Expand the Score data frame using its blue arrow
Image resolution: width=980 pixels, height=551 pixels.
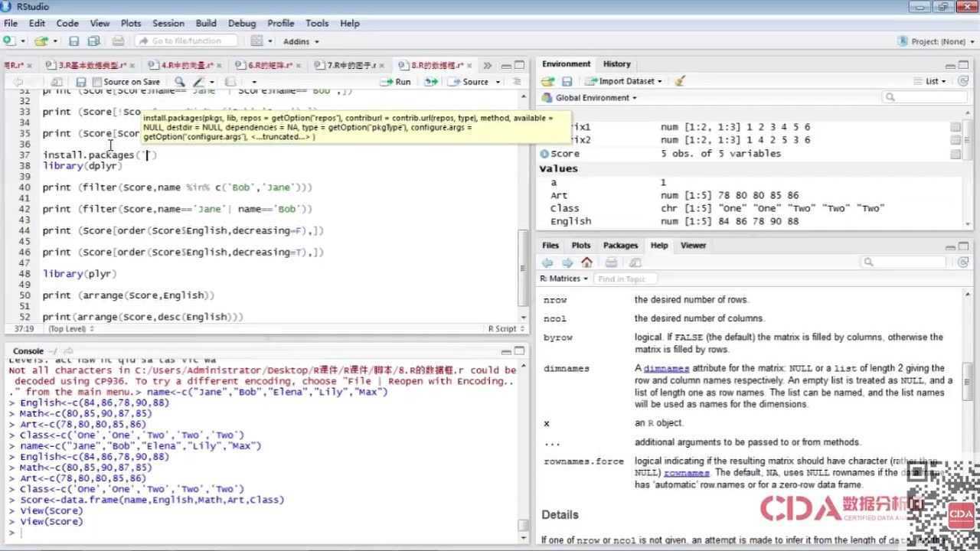(544, 154)
